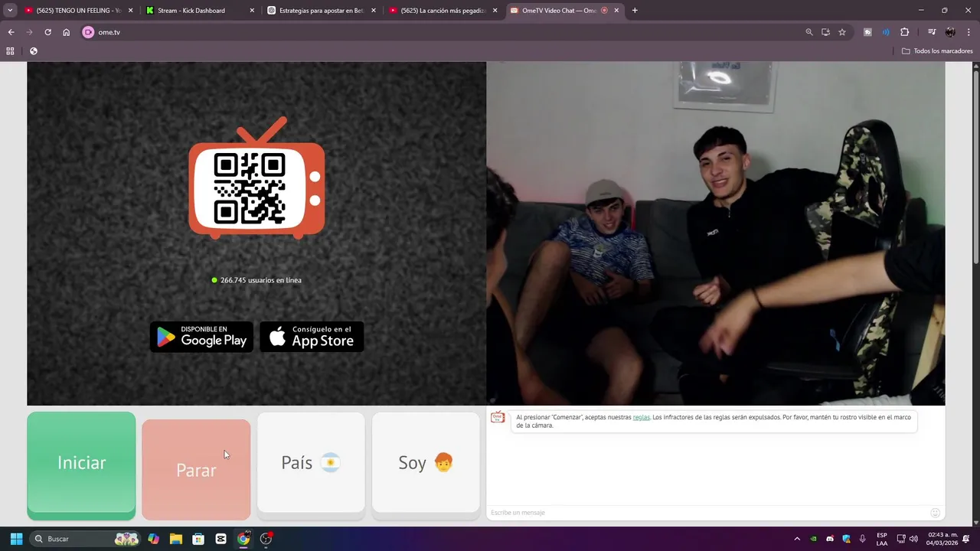
Task: Open Chrome from the taskbar
Action: pyautogui.click(x=243, y=539)
